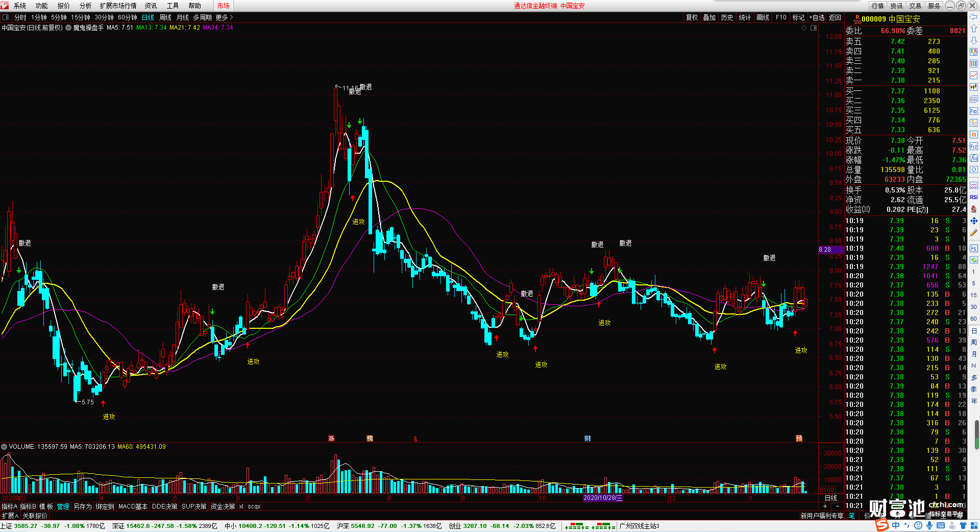Select the 资金决策 indicator tab
980x532 pixels.
[x=223, y=506]
